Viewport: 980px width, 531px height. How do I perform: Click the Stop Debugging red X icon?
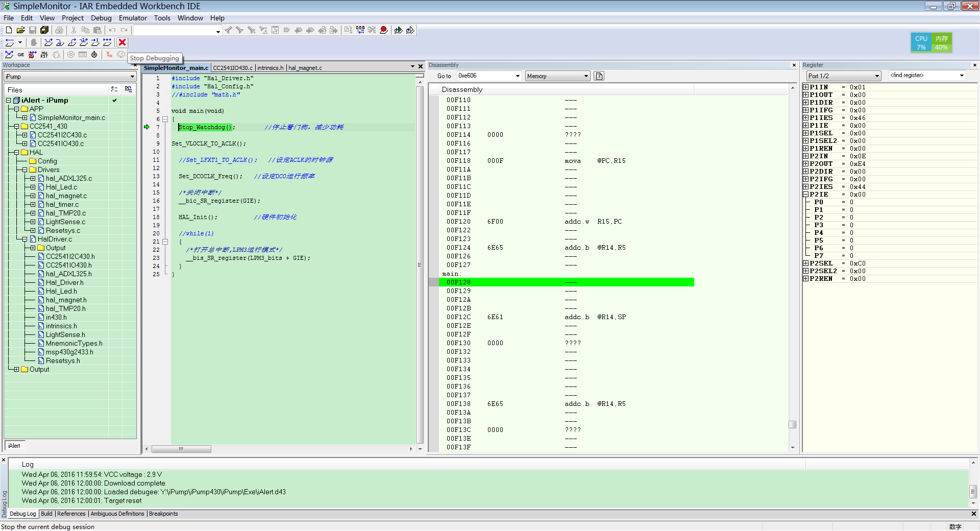click(122, 42)
